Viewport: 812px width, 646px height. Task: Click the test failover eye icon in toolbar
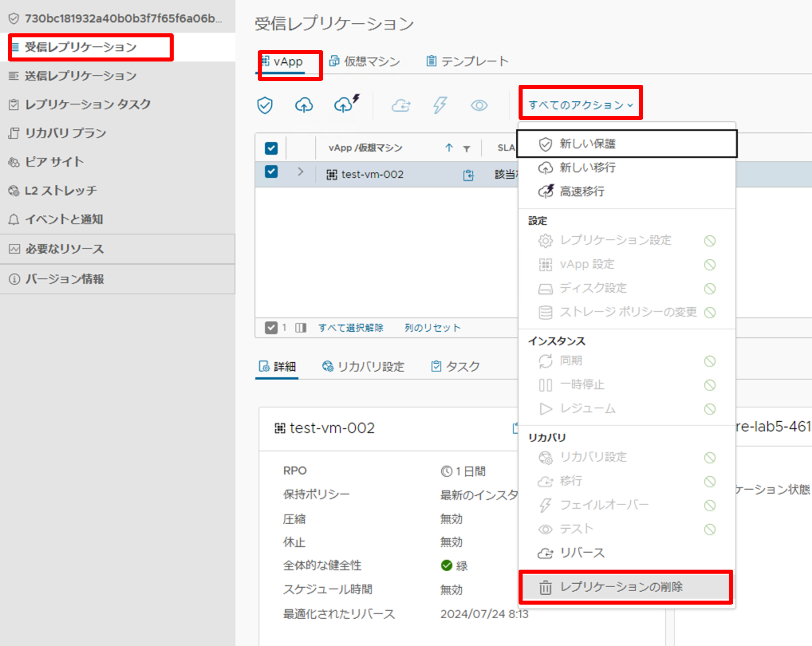pos(478,105)
